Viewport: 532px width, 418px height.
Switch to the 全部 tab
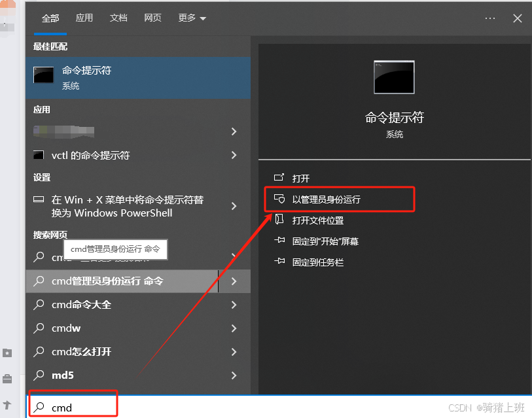click(x=50, y=18)
